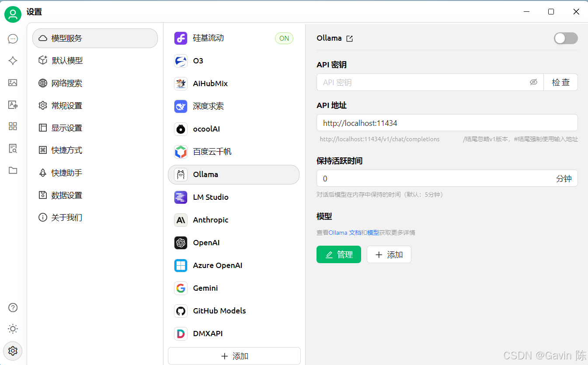Select the Gemini provider

[x=234, y=288]
